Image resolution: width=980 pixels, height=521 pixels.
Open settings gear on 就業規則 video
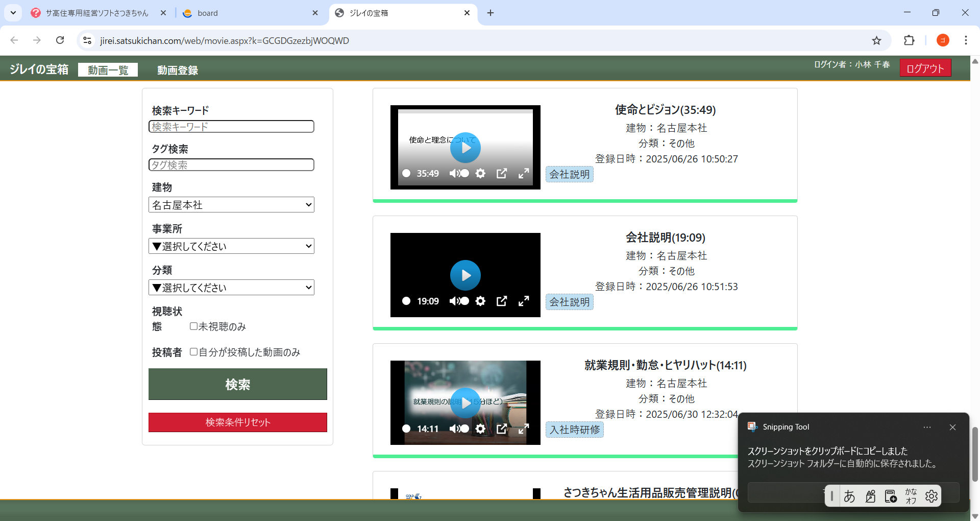[480, 429]
